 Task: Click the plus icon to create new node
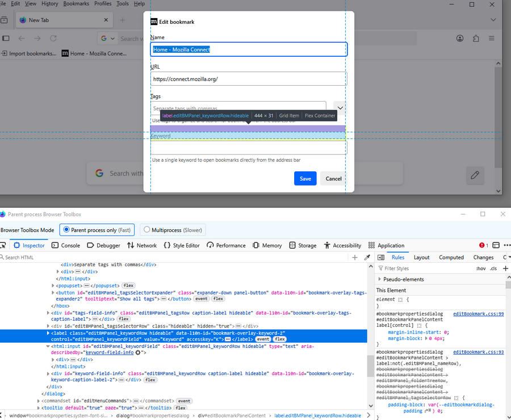coord(355,257)
